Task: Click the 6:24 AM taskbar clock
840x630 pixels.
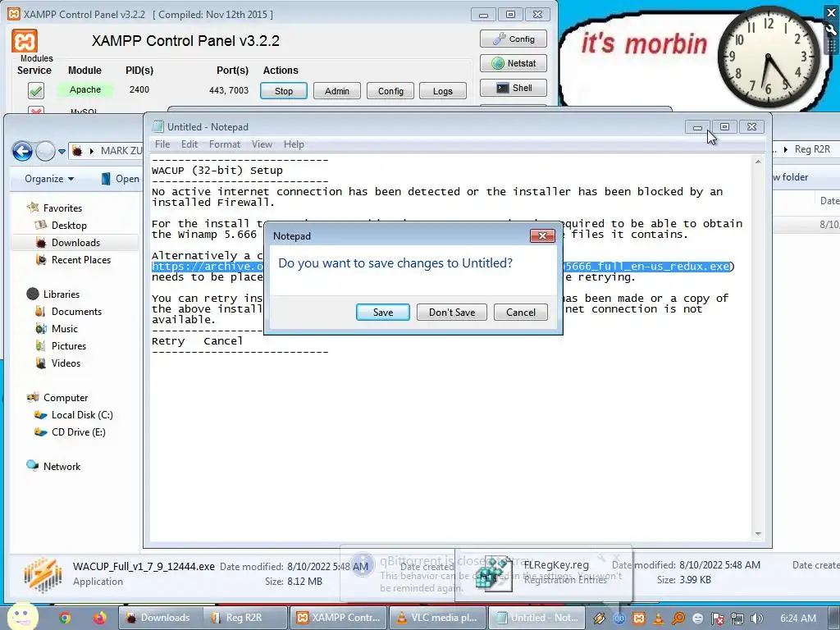Action: 797,619
